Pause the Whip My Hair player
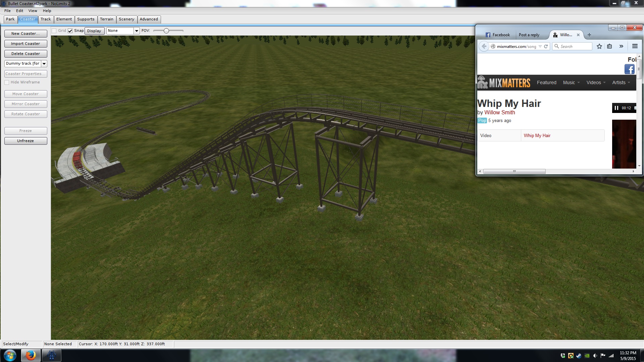Screen dimensions: 644x362 [x=616, y=108]
